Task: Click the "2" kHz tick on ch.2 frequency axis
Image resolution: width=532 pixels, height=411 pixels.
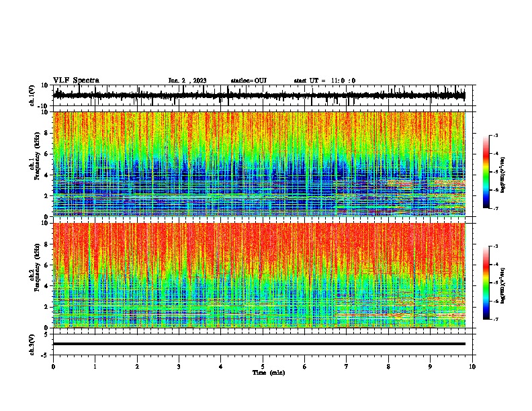Action: click(x=46, y=307)
